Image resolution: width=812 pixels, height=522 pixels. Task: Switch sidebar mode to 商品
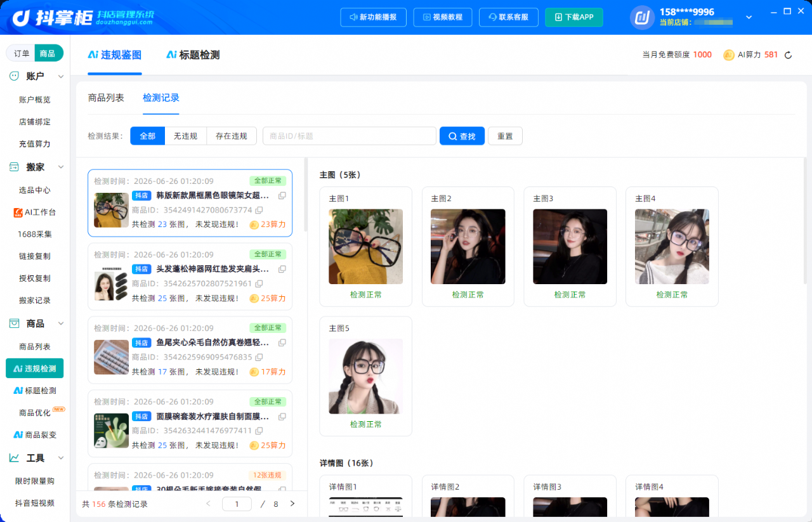(x=48, y=53)
